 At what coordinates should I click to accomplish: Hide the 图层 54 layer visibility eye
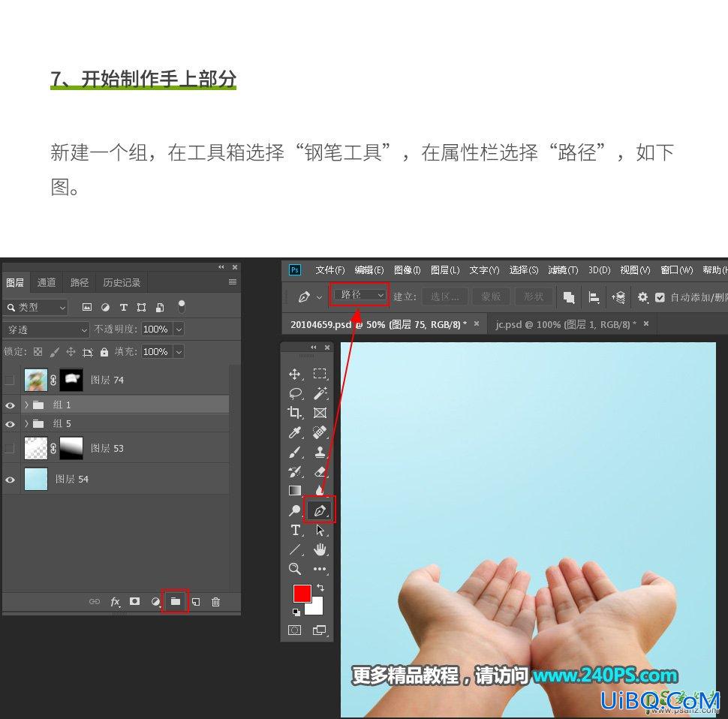(x=10, y=480)
